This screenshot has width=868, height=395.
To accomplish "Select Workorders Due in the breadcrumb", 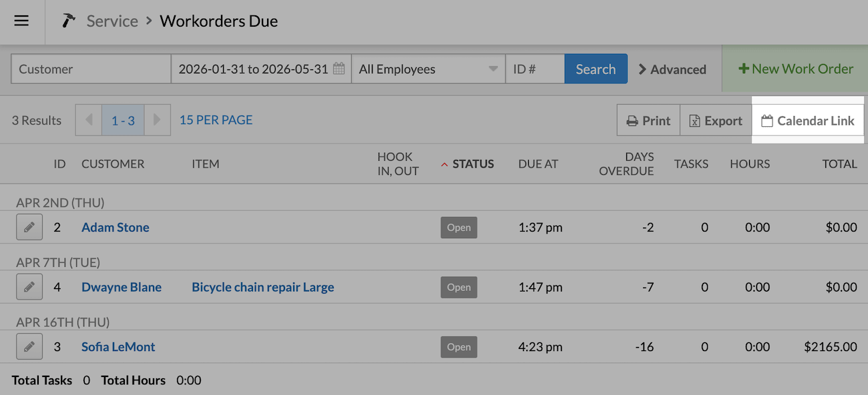I will [x=218, y=21].
